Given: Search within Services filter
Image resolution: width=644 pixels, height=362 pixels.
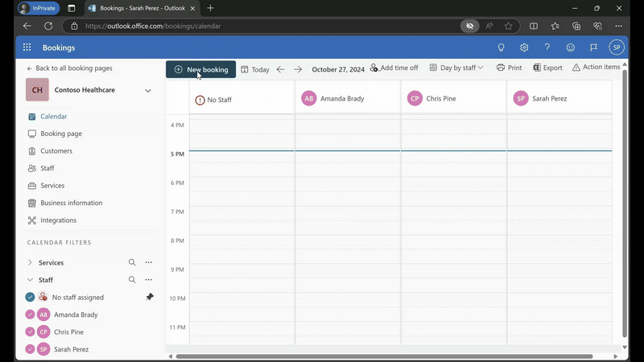Looking at the screenshot, I should coord(132,262).
